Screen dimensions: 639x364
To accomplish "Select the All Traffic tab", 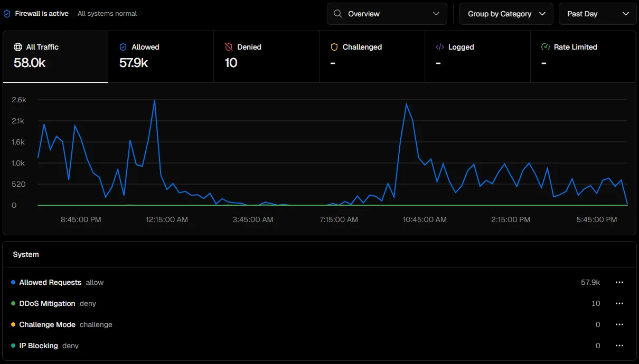I will [55, 56].
